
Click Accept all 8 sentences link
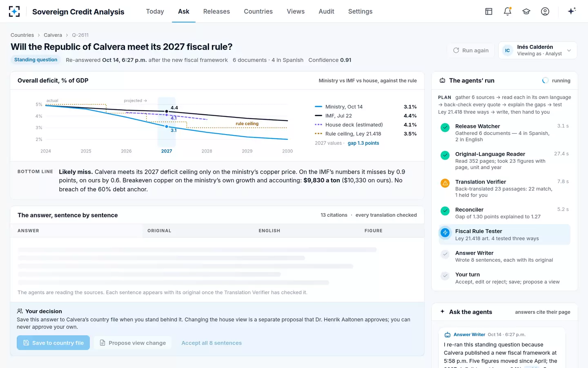pyautogui.click(x=212, y=343)
